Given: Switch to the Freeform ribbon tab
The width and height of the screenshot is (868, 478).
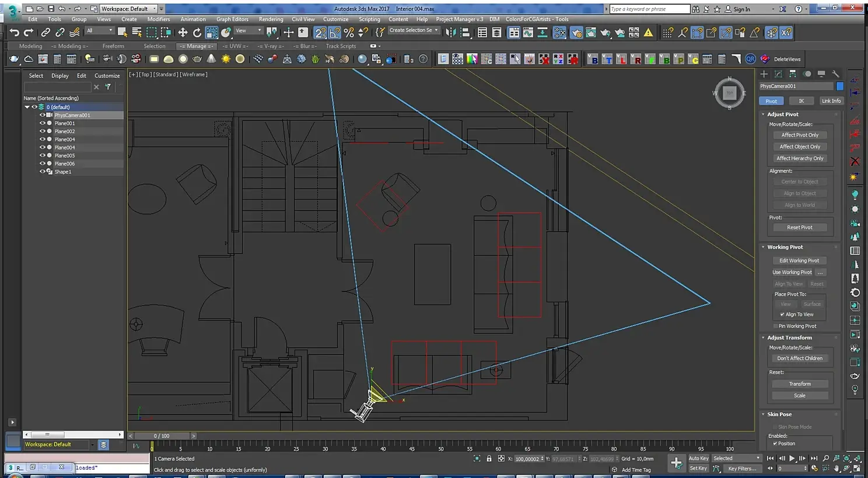Looking at the screenshot, I should 113,46.
